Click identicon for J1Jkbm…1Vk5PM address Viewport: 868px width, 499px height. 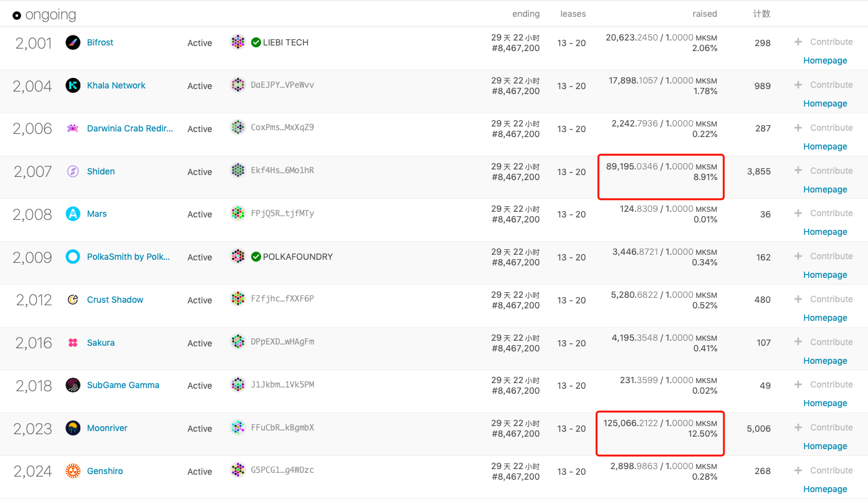[238, 384]
